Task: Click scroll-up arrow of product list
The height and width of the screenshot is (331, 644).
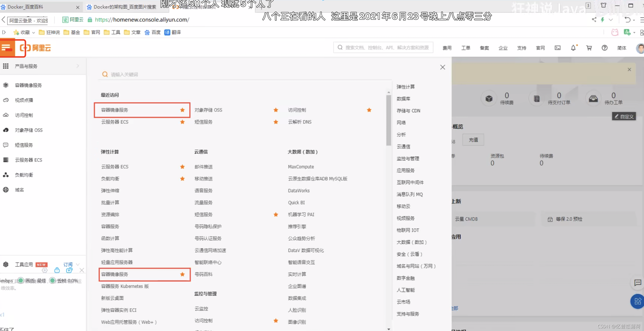Action: pos(388,92)
